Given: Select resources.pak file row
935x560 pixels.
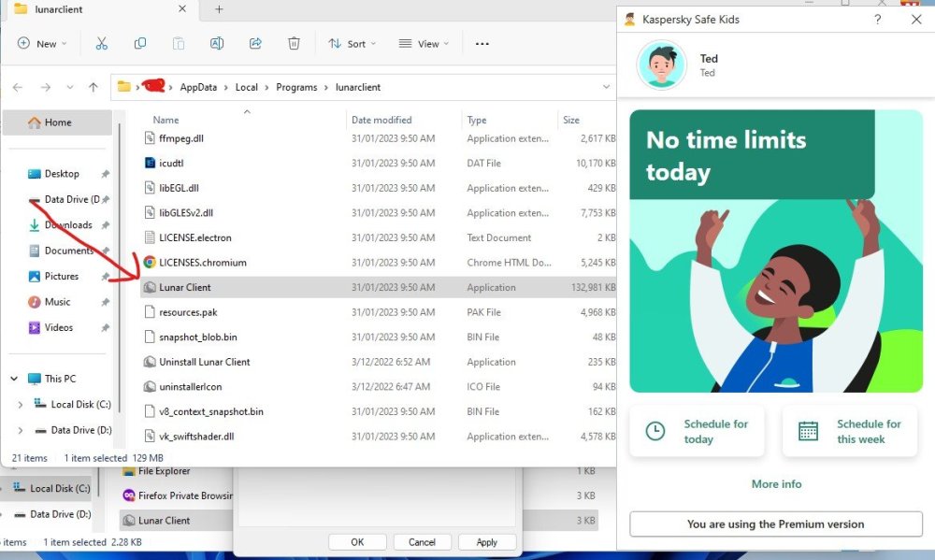Looking at the screenshot, I should (380, 312).
